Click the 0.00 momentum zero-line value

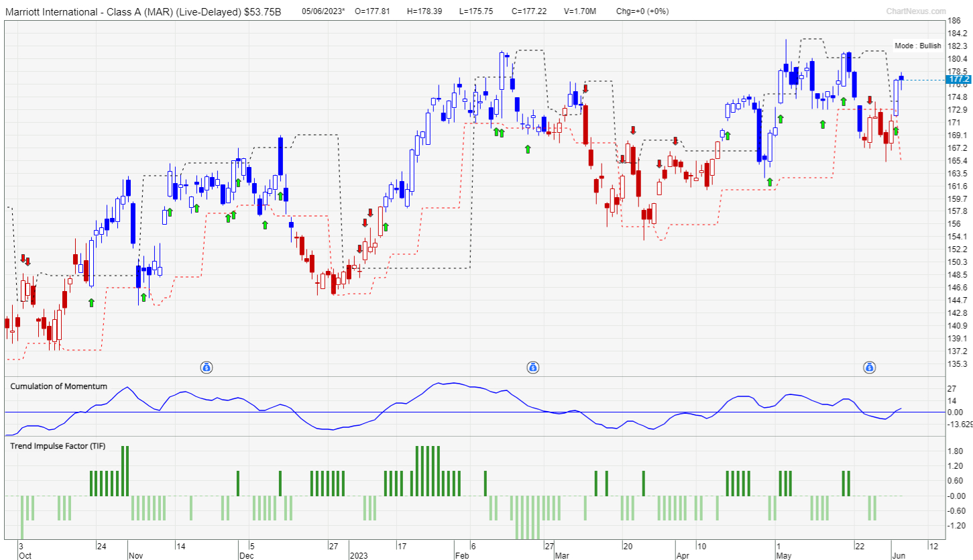pos(955,412)
